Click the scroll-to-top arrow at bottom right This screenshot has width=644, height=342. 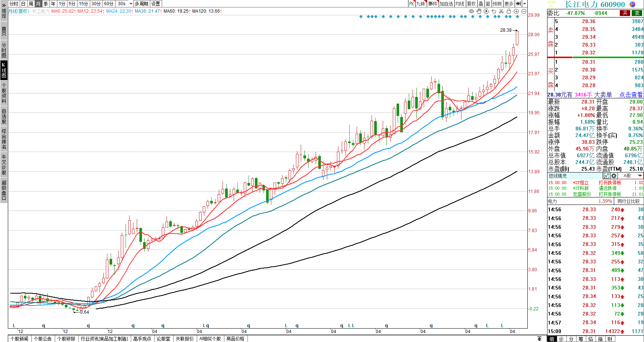coord(539,339)
